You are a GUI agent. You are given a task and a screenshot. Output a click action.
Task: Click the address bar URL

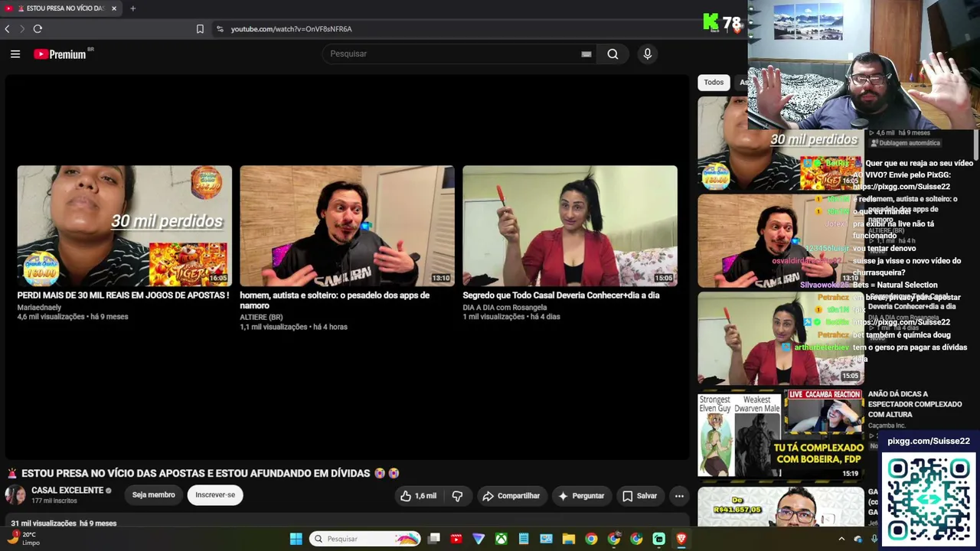tap(291, 29)
